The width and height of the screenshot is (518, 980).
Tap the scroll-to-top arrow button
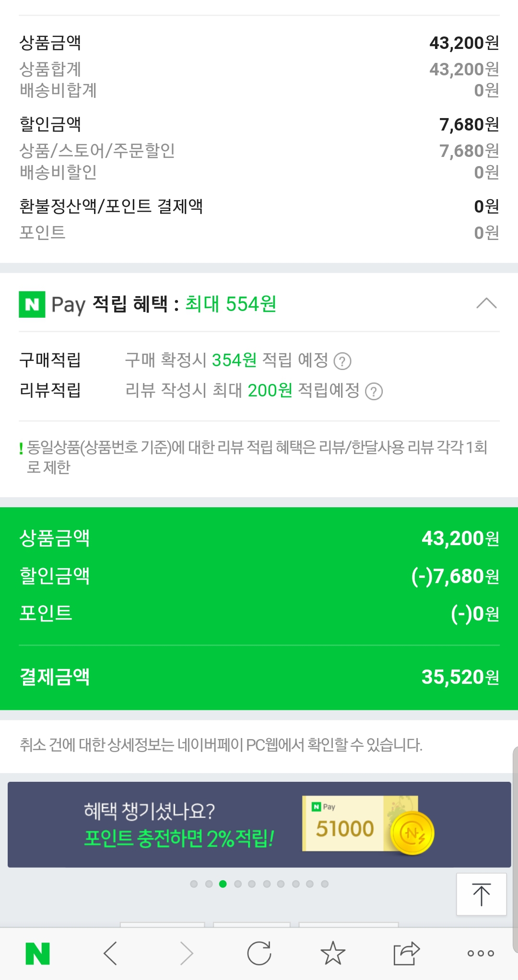pos(481,895)
